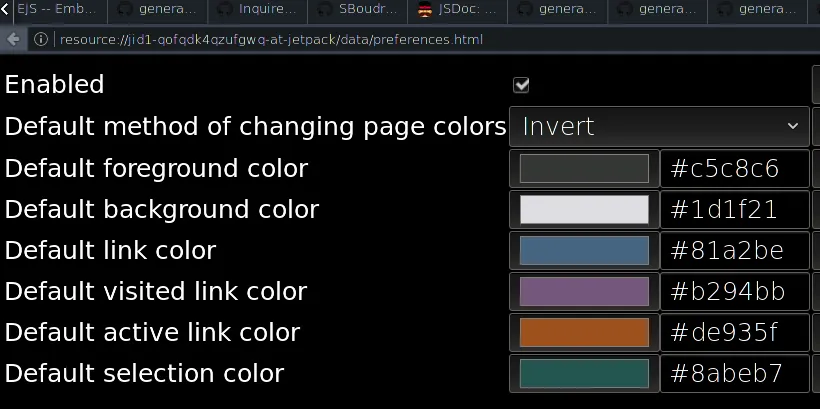
Task: Switch to the Inquire... tab
Action: pyautogui.click(x=258, y=9)
